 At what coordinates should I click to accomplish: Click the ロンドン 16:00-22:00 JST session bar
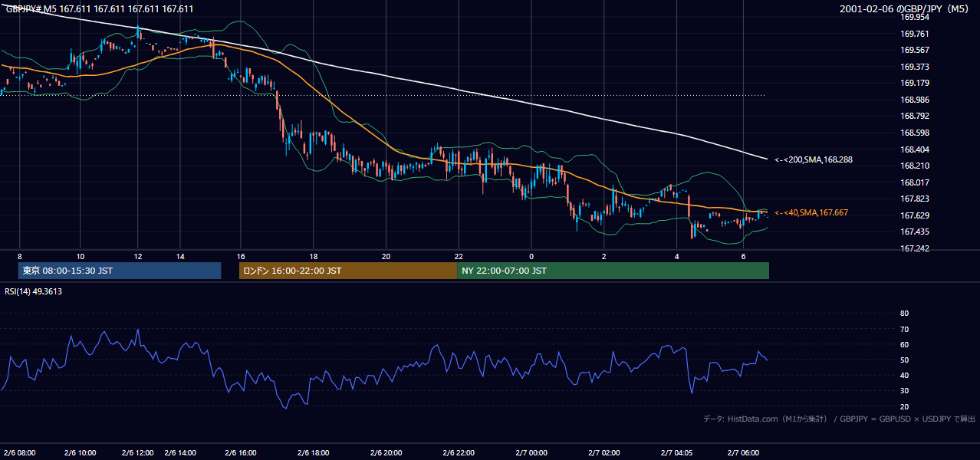348,271
